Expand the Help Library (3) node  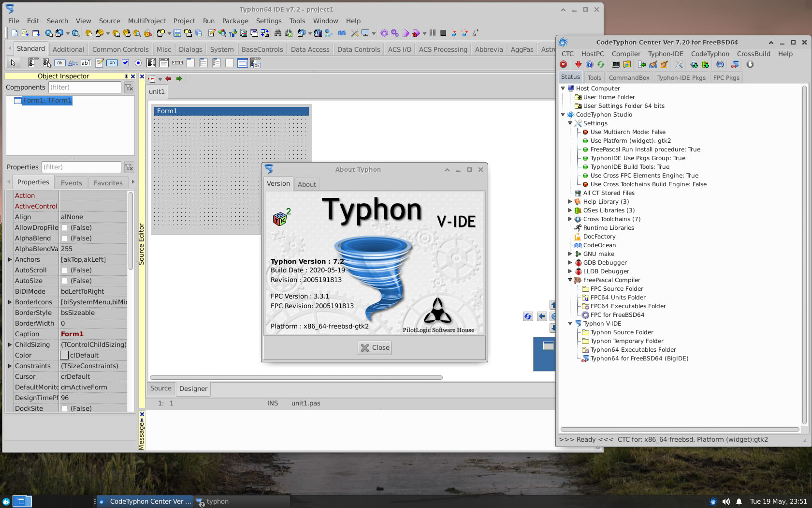[x=570, y=202]
